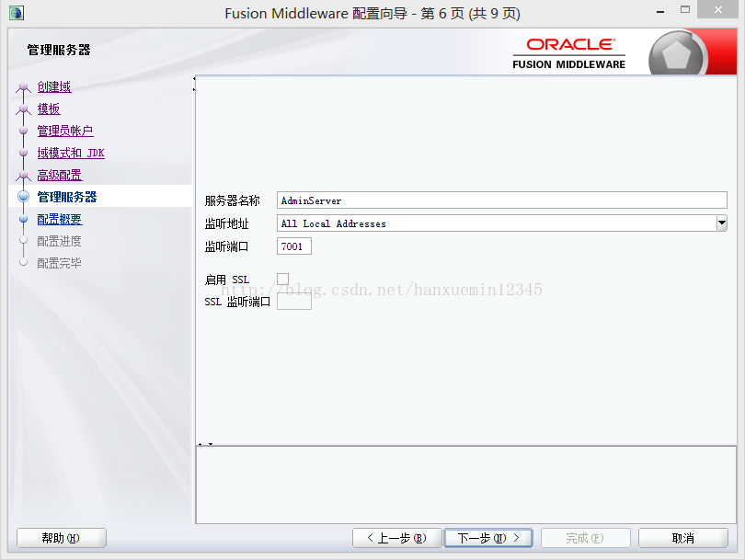Click the wizard application icon in title bar

(17, 13)
